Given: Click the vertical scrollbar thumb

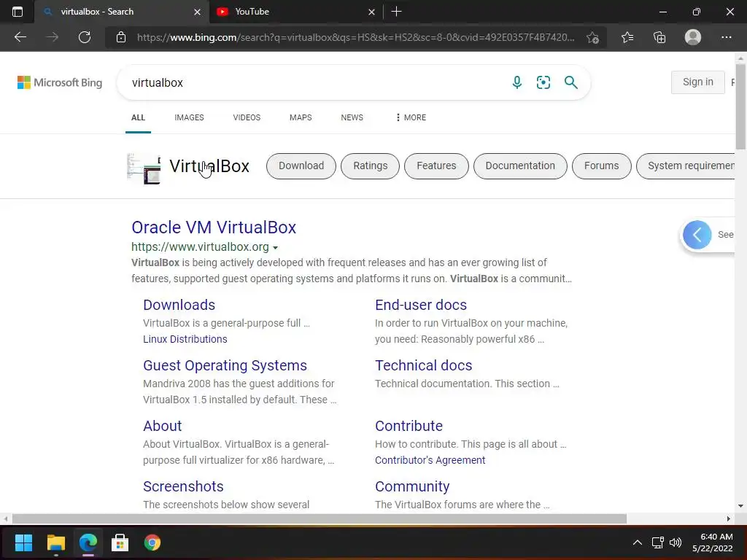Looking at the screenshot, I should point(740,107).
